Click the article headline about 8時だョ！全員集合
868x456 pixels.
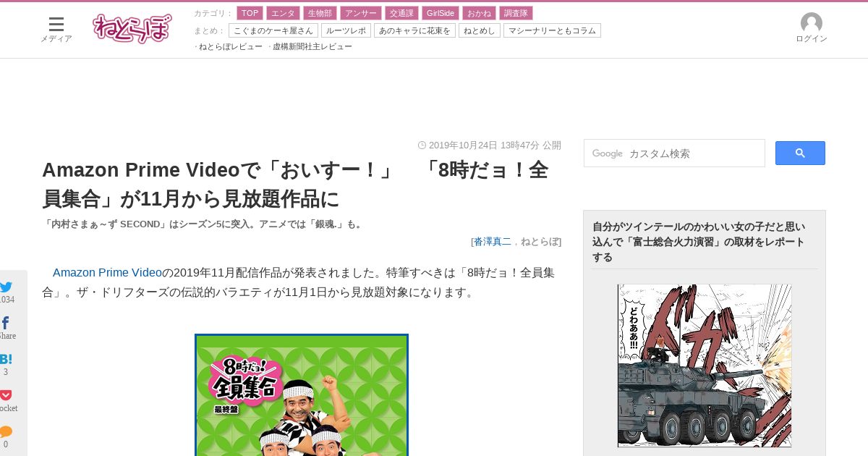295,184
